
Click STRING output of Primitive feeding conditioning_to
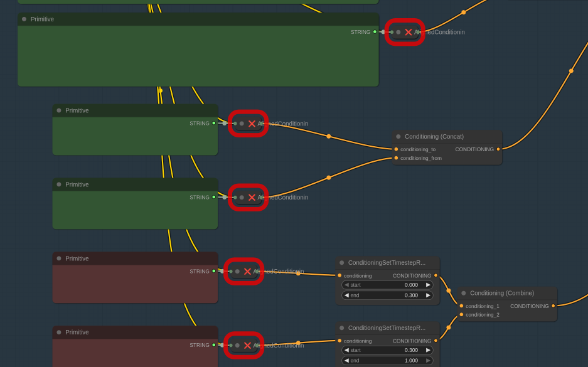pyautogui.click(x=214, y=123)
